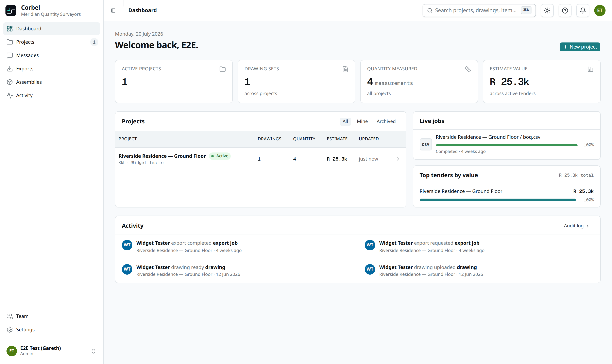Click the Projects folder icon in sidebar
The width and height of the screenshot is (612, 364).
click(x=10, y=42)
